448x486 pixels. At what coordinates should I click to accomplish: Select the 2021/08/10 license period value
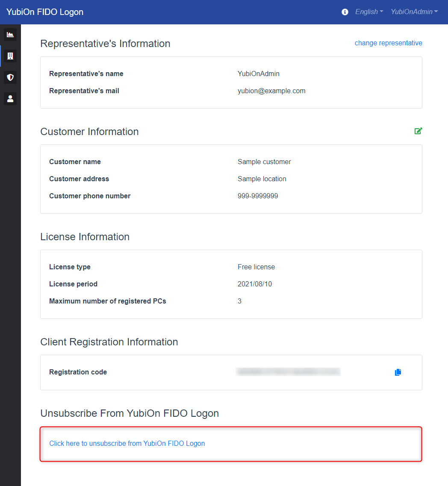tap(255, 284)
